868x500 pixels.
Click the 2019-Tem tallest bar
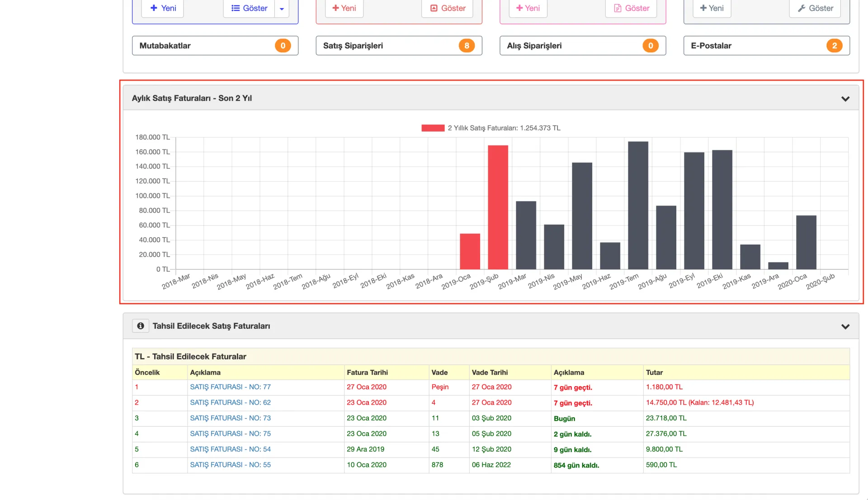coord(638,206)
